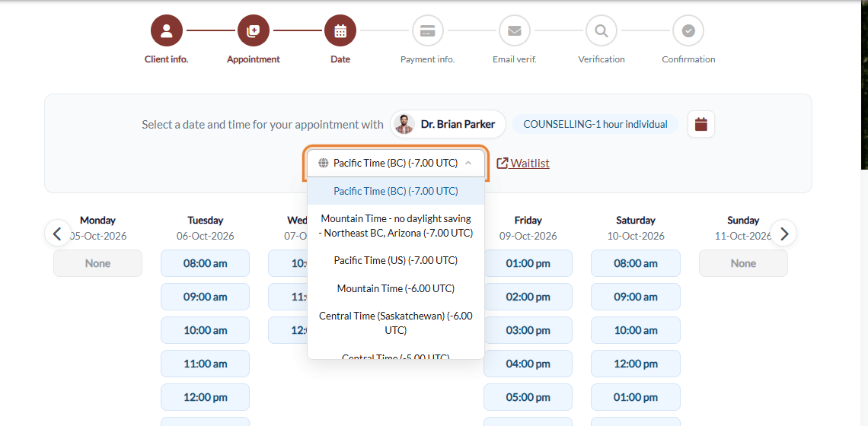Viewport: 868px width, 426px height.
Task: Book Friday 02:00 pm slot
Action: click(x=528, y=297)
